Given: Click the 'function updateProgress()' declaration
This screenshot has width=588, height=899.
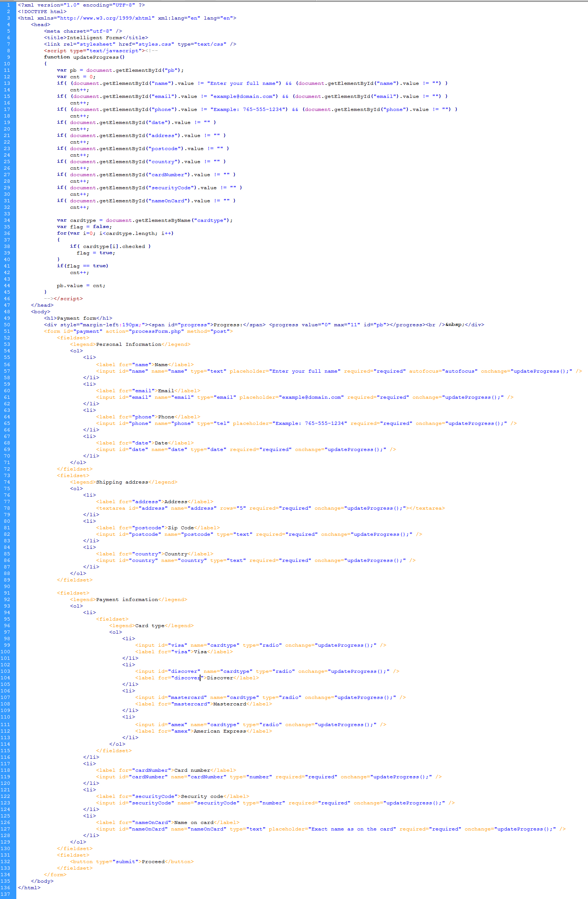Looking at the screenshot, I should pyautogui.click(x=84, y=57).
